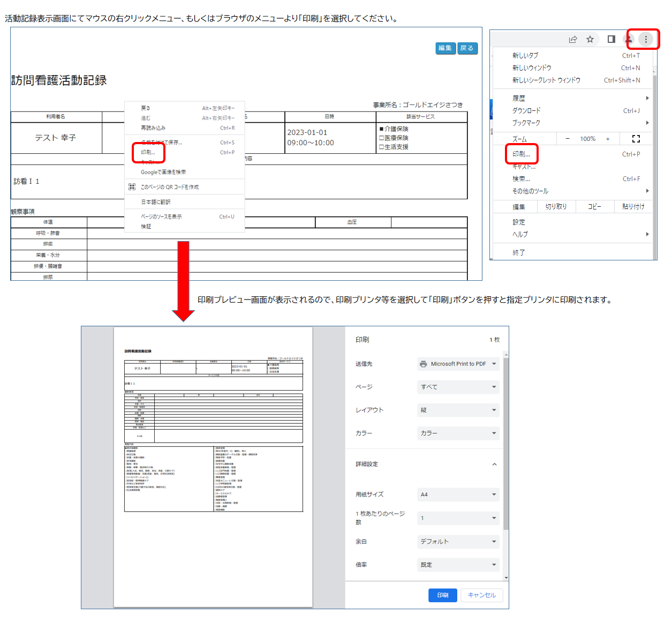Click the blue 印刷 button
672x621 pixels.
[x=442, y=595]
